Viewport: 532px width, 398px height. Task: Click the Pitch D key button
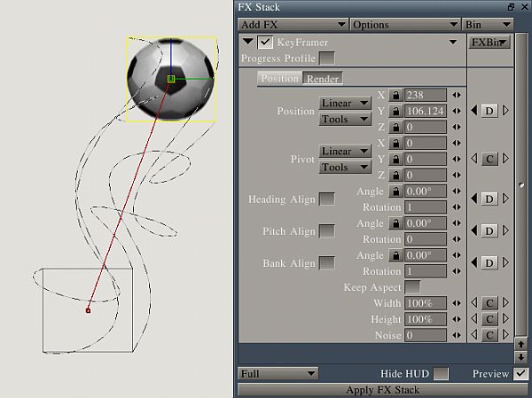tap(489, 231)
